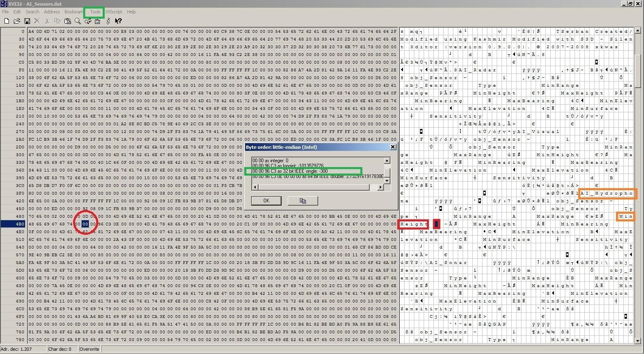Viewport: 644px width, 354px height.
Task: Select '00 00 as integer: 0' line
Action: (271, 161)
